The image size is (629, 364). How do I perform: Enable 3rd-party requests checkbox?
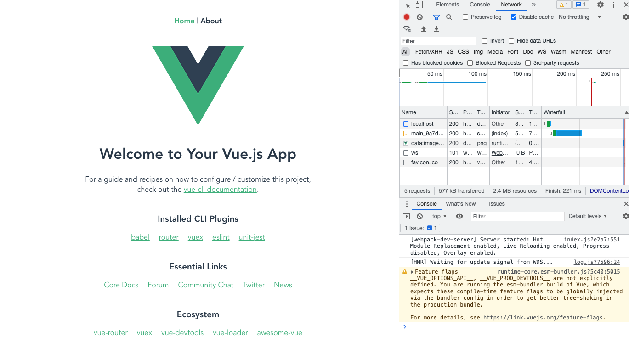point(528,63)
